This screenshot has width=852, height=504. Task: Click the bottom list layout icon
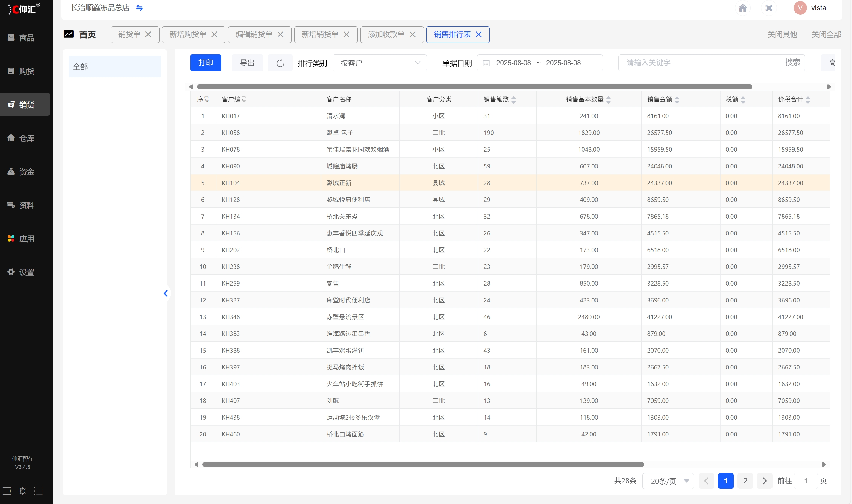(x=38, y=491)
